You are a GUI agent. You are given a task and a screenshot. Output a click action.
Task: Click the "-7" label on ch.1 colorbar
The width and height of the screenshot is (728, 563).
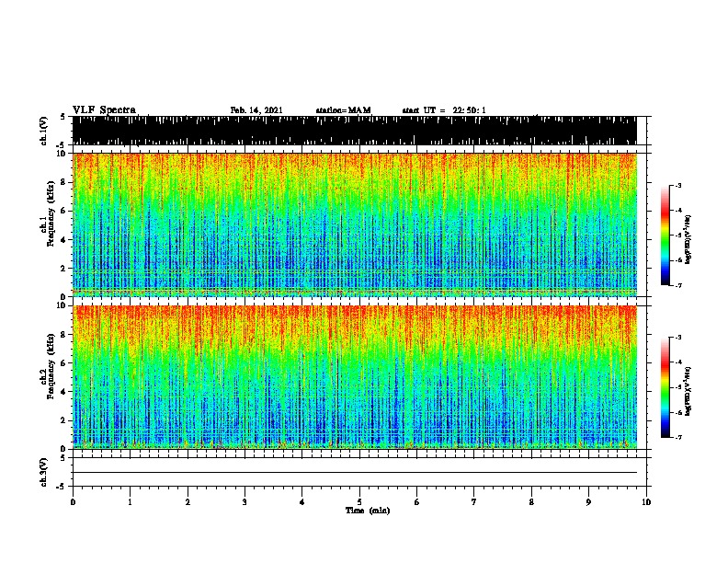[677, 285]
